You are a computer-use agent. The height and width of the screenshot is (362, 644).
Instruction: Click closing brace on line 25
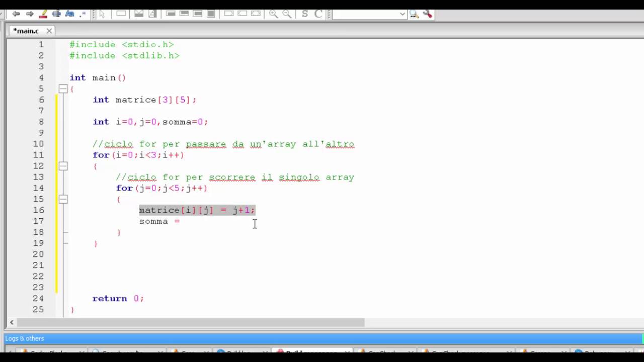click(72, 310)
